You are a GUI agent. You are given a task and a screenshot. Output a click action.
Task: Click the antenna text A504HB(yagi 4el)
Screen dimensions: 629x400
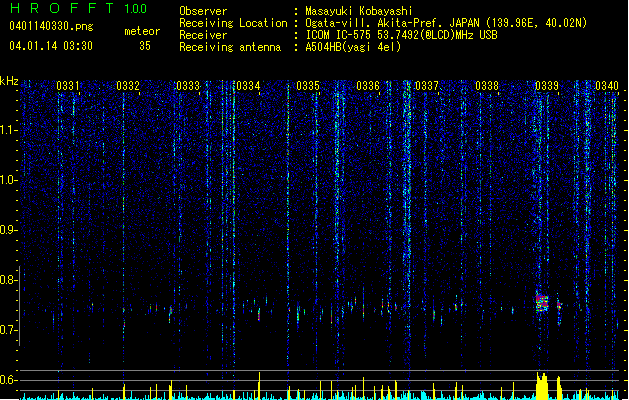pos(353,47)
